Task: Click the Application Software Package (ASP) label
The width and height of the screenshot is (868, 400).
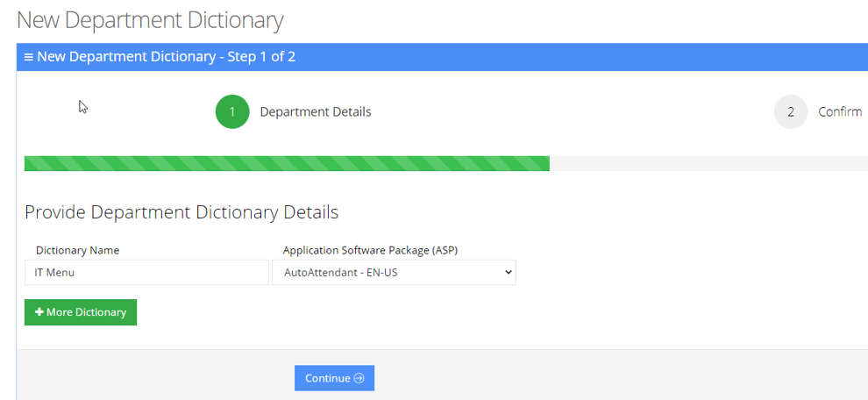Action: pos(370,250)
